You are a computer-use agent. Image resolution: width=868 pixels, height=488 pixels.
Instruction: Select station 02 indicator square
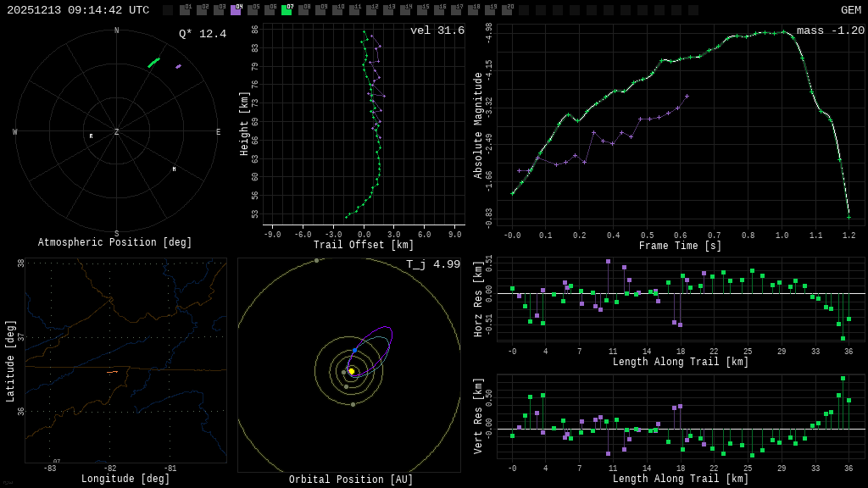202,10
